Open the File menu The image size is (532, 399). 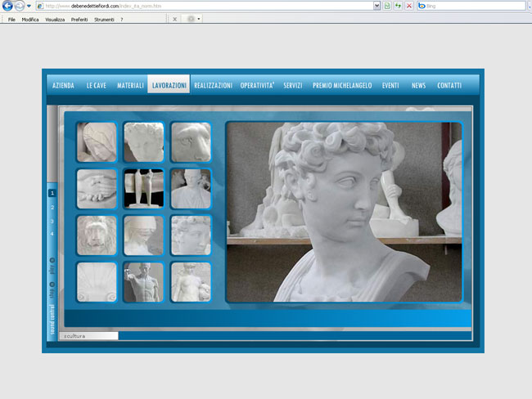[11, 20]
